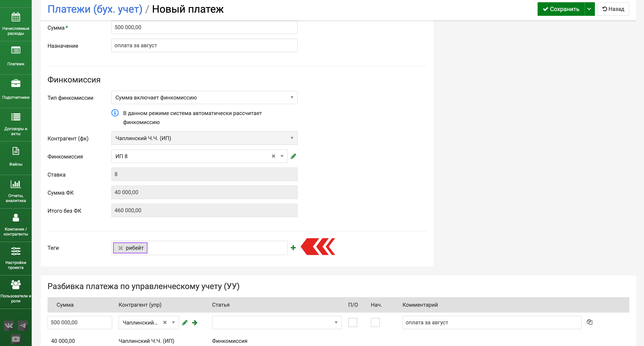Open the Telegram icon in the sidebar
This screenshot has height=346, width=644.
click(23, 325)
